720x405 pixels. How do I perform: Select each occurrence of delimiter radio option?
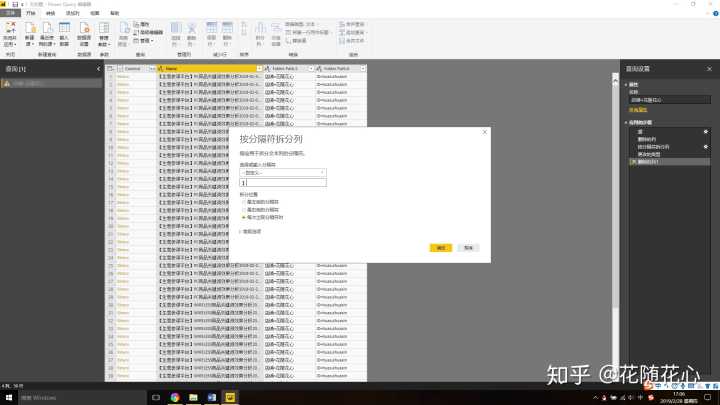coord(244,217)
